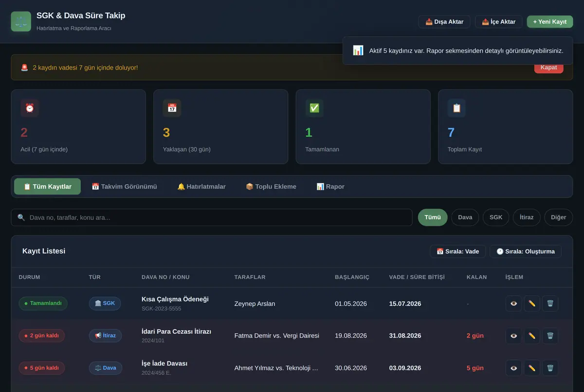Click the siren icon in the warning banner
The height and width of the screenshot is (392, 584).
coord(24,68)
